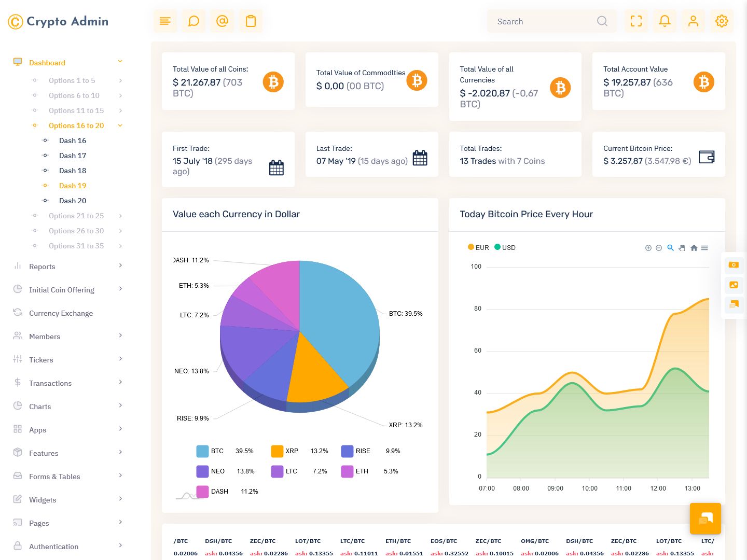Toggle USD series in chart legend

505,247
